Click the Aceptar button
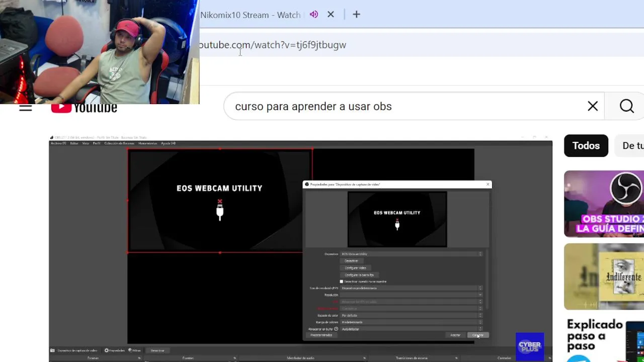Viewport: 644px width, 362px height. pos(455,335)
